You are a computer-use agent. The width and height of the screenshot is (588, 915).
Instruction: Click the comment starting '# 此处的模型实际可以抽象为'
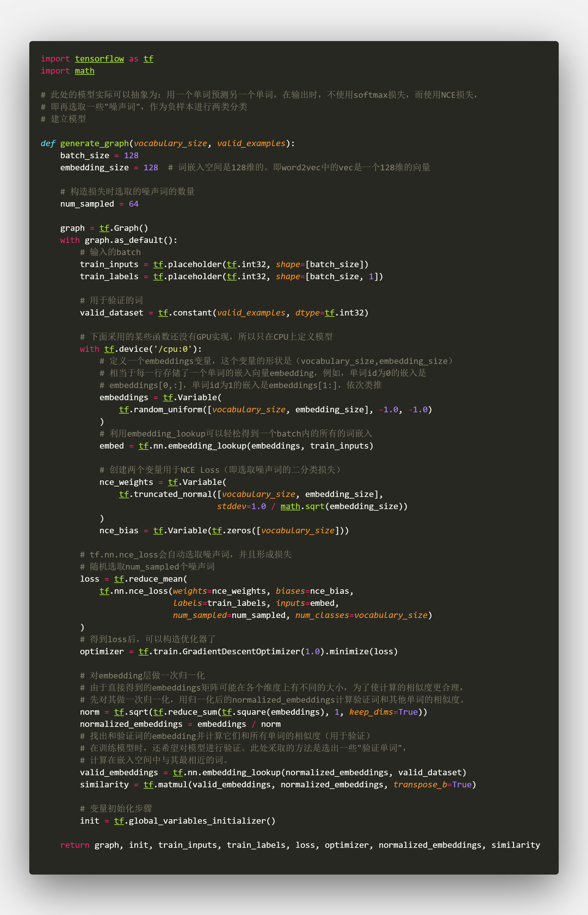pos(259,95)
